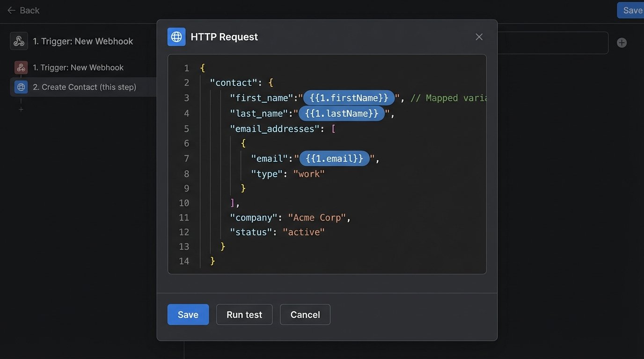Cancel the HTTP Request dialog
Image resolution: width=644 pixels, height=359 pixels.
(x=305, y=315)
